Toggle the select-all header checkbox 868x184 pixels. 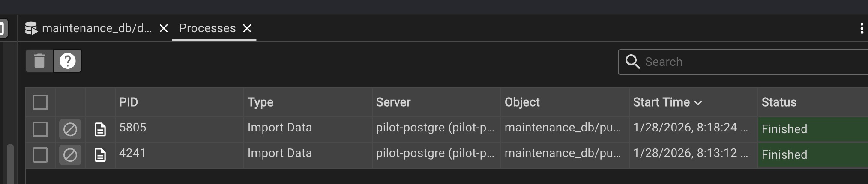coord(40,102)
